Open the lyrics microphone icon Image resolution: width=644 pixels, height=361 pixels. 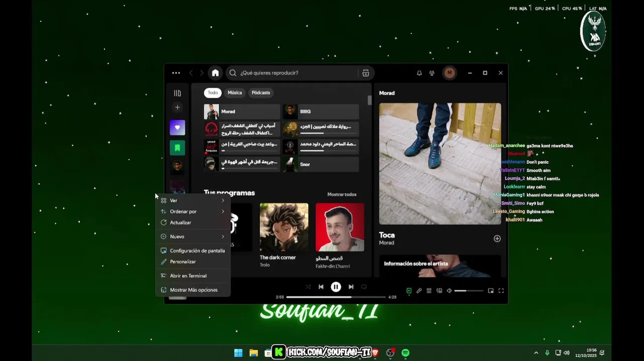(x=419, y=291)
